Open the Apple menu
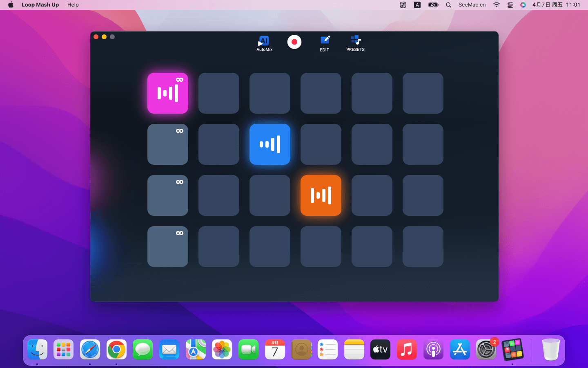 [x=11, y=5]
